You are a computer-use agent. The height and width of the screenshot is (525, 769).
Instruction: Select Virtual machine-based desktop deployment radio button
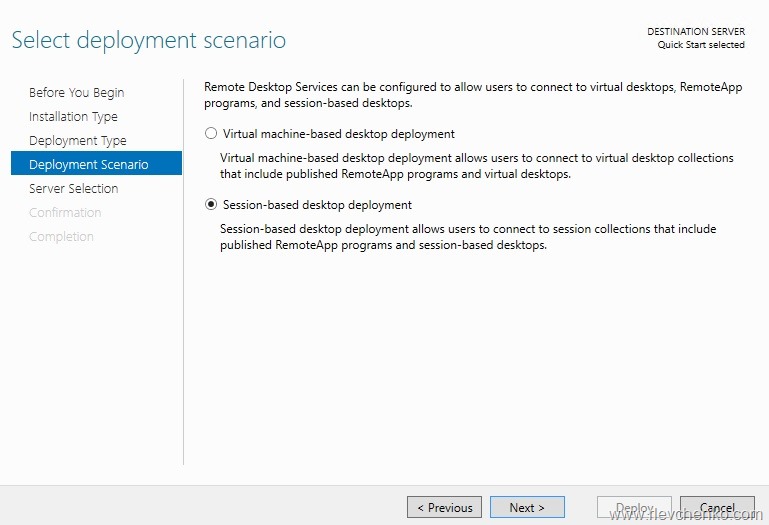pyautogui.click(x=210, y=133)
